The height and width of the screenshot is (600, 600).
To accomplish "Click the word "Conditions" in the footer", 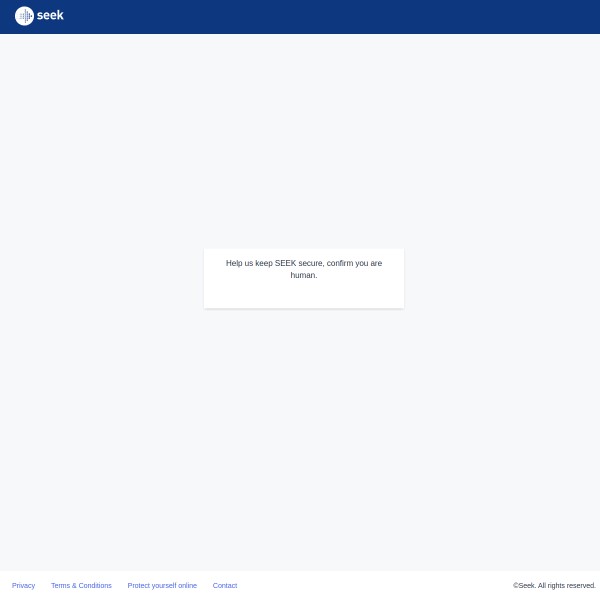I will coord(96,585).
